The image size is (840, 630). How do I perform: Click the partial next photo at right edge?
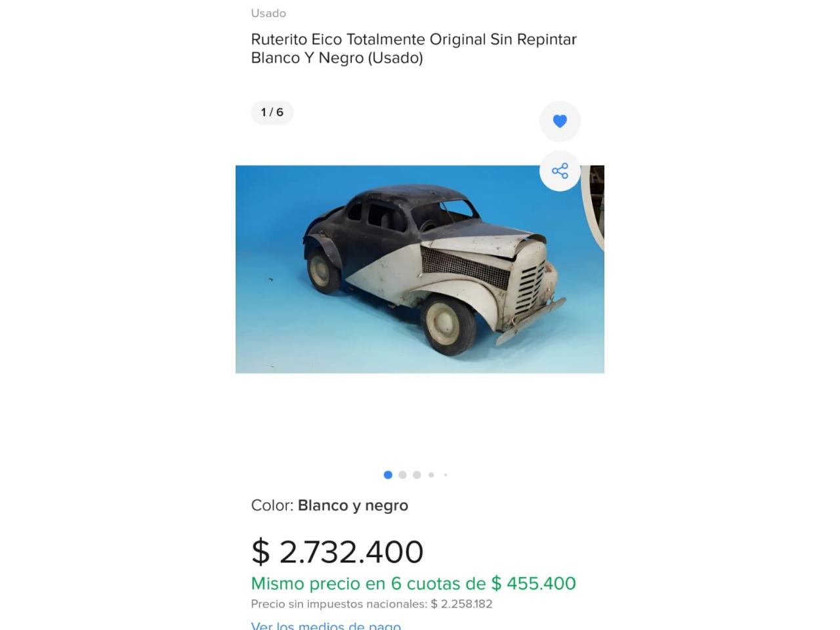596,210
